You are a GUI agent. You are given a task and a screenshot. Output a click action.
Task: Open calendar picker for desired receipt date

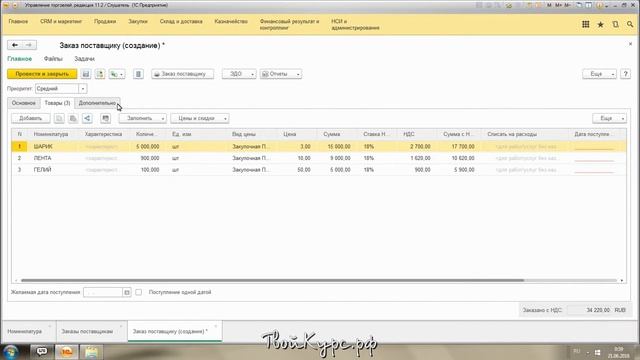(127, 292)
